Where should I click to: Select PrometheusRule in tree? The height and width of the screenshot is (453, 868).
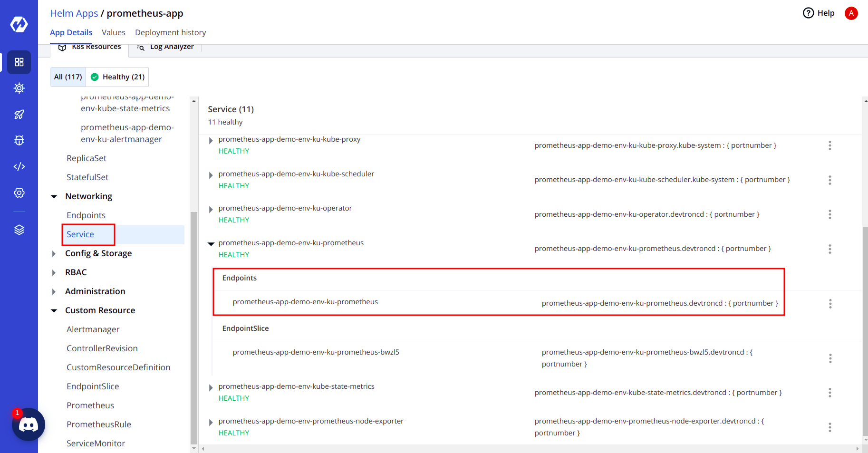[99, 424]
